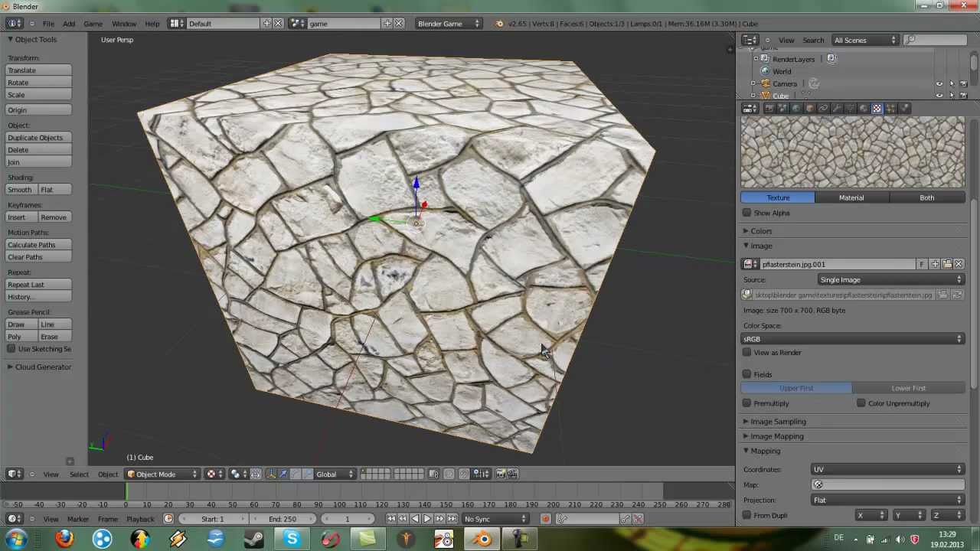Jump to the timeline end frame
The width and height of the screenshot is (980, 551).
pos(452,519)
